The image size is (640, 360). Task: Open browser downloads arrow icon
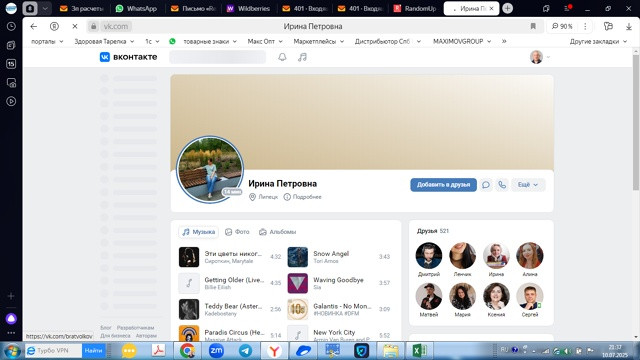[x=629, y=26]
